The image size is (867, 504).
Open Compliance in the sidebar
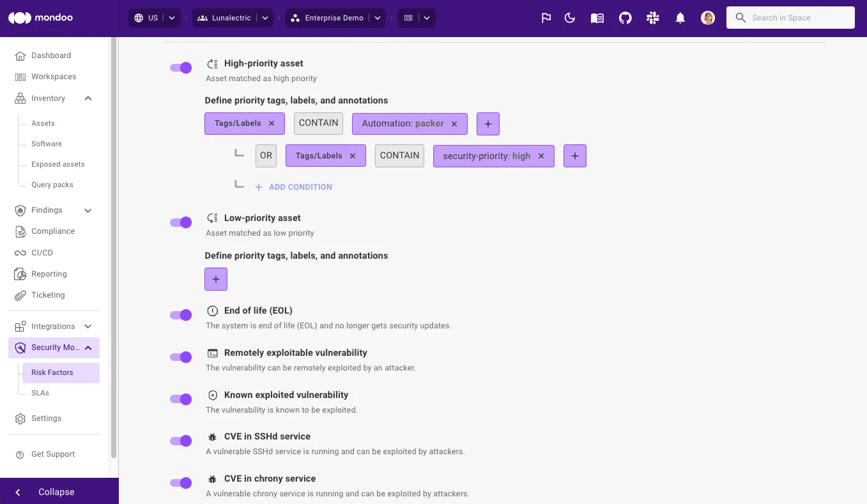point(53,231)
